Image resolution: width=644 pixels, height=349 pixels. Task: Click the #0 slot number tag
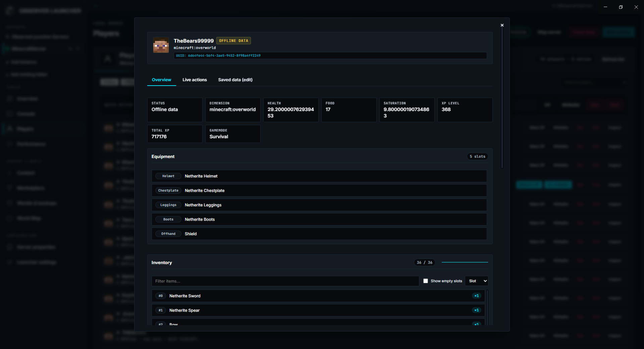pyautogui.click(x=161, y=296)
